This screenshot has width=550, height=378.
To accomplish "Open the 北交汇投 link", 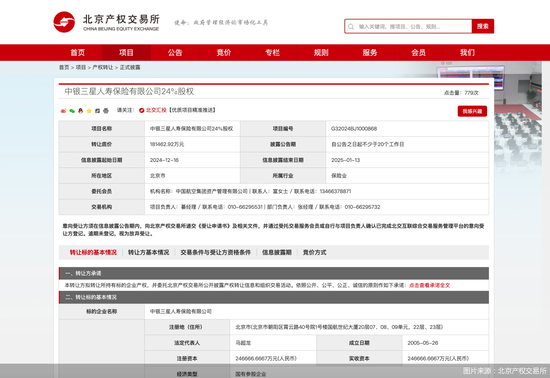I will click(x=156, y=110).
